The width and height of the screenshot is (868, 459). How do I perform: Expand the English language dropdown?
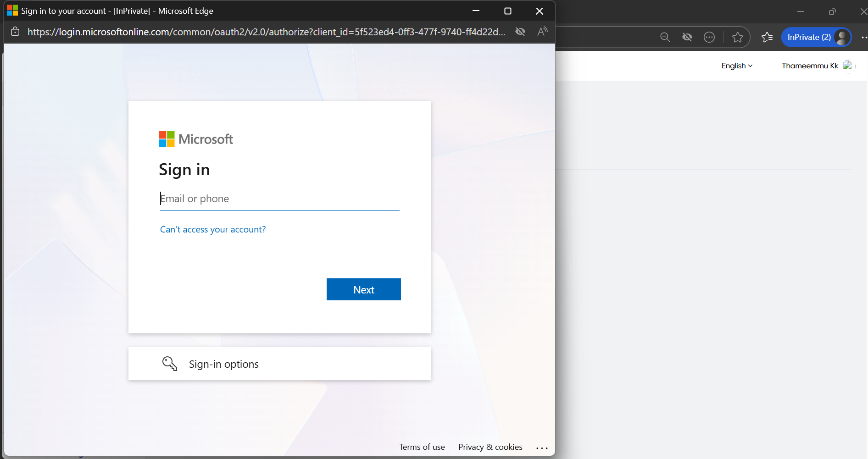tap(737, 66)
